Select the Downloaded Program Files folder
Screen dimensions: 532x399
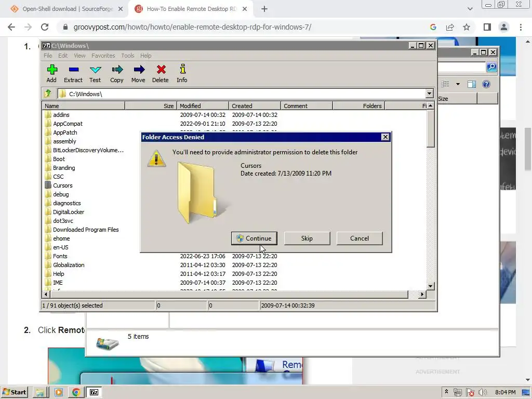tap(86, 229)
